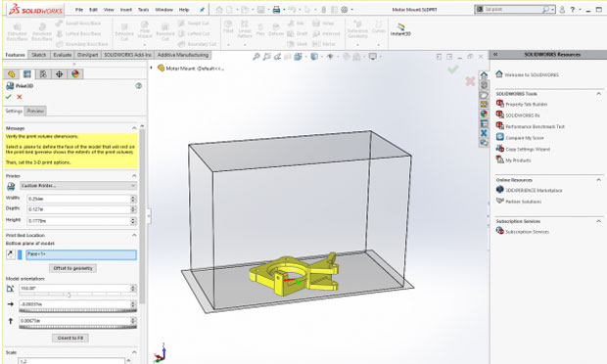Click the Offset to geometry button

pyautogui.click(x=72, y=268)
